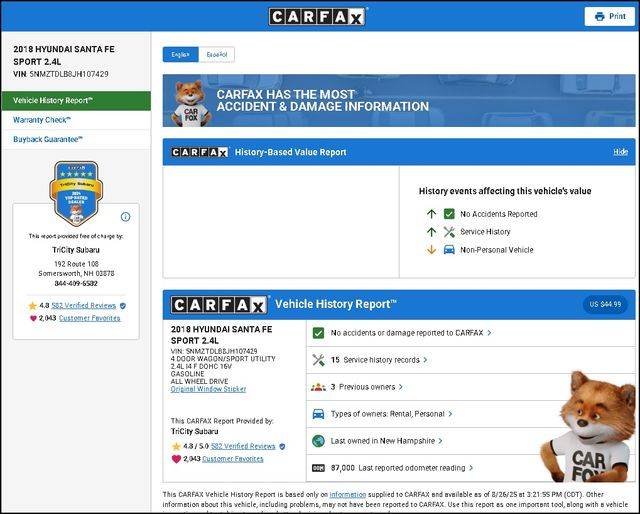The height and width of the screenshot is (514, 640).
Task: Click the 192 Route 108 address line
Action: click(x=76, y=264)
